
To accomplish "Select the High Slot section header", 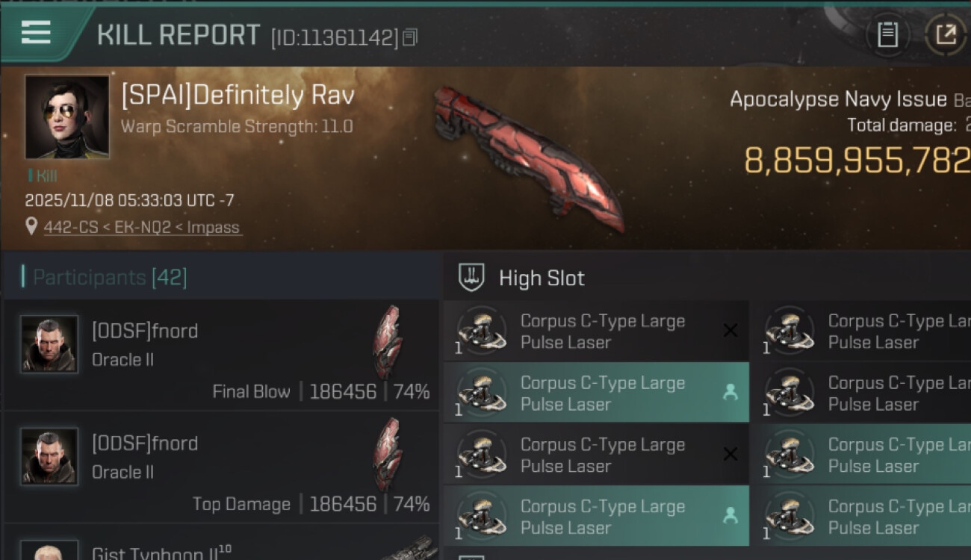I will pos(542,278).
